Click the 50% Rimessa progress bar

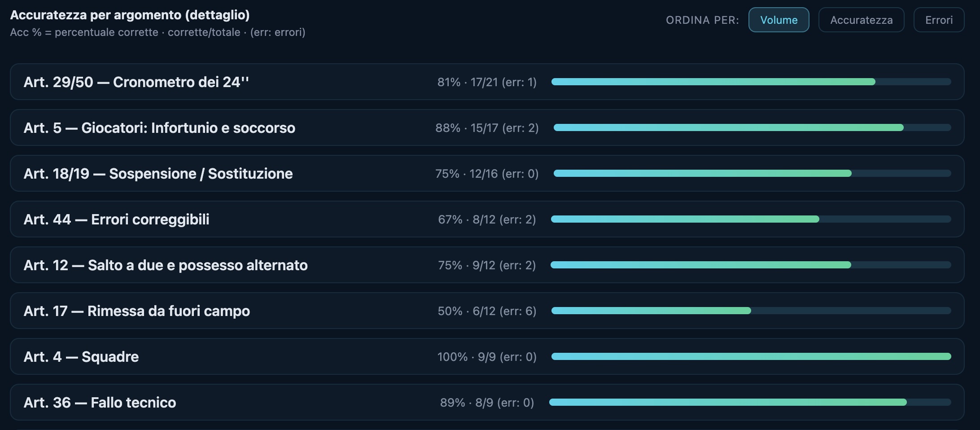pos(751,311)
